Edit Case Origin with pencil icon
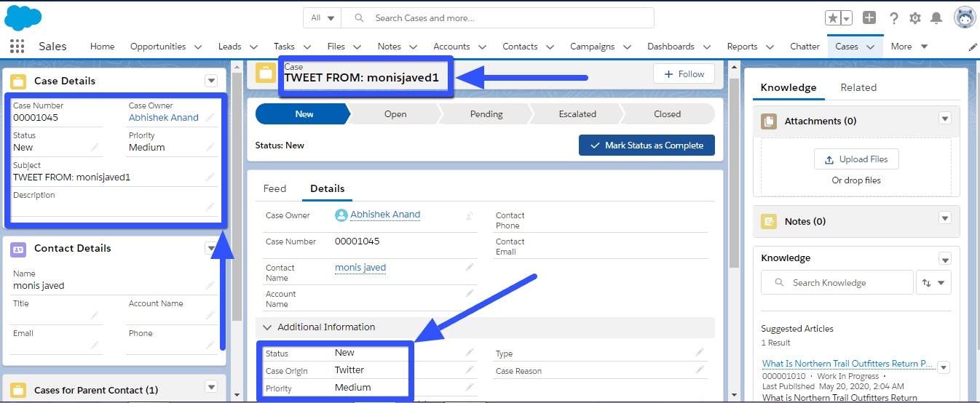The image size is (980, 403). coord(470,370)
